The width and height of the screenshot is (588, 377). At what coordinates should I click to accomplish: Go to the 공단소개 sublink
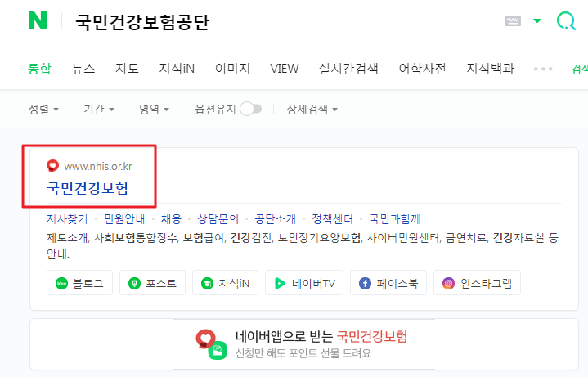pyautogui.click(x=276, y=218)
